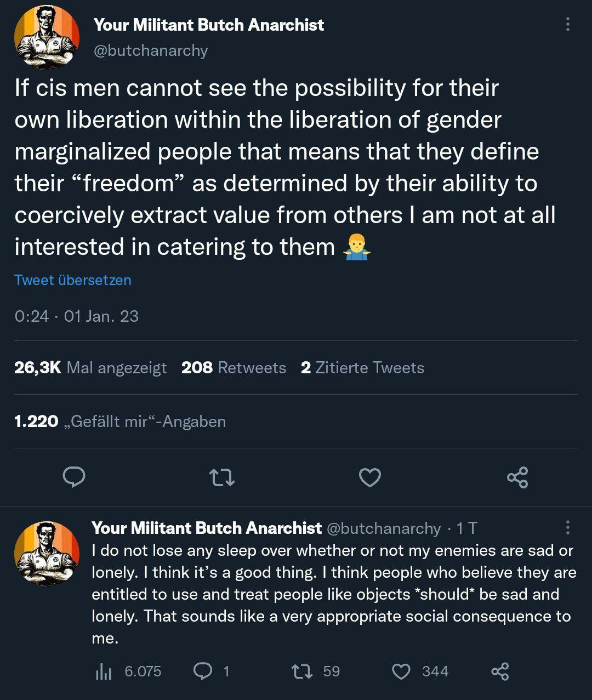Share the main tweet
Screen dimensions: 592x700
click(517, 477)
